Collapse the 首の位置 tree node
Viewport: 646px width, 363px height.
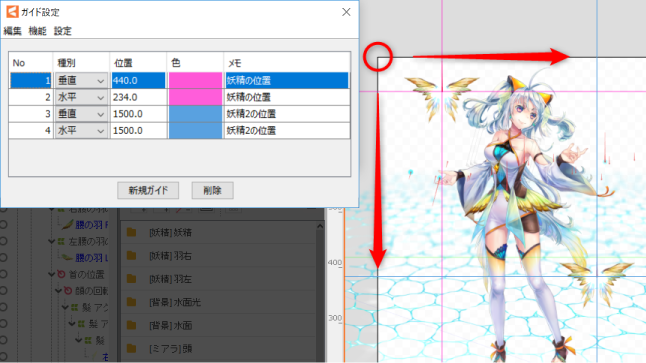51,274
